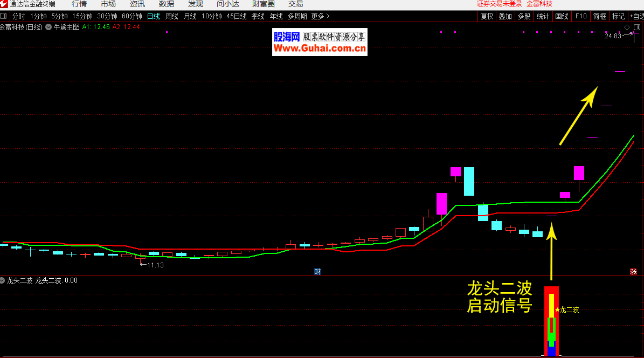Expand 龙头二波 sub-indicator dropdown arrow
The width and height of the screenshot is (644, 358).
[3, 280]
